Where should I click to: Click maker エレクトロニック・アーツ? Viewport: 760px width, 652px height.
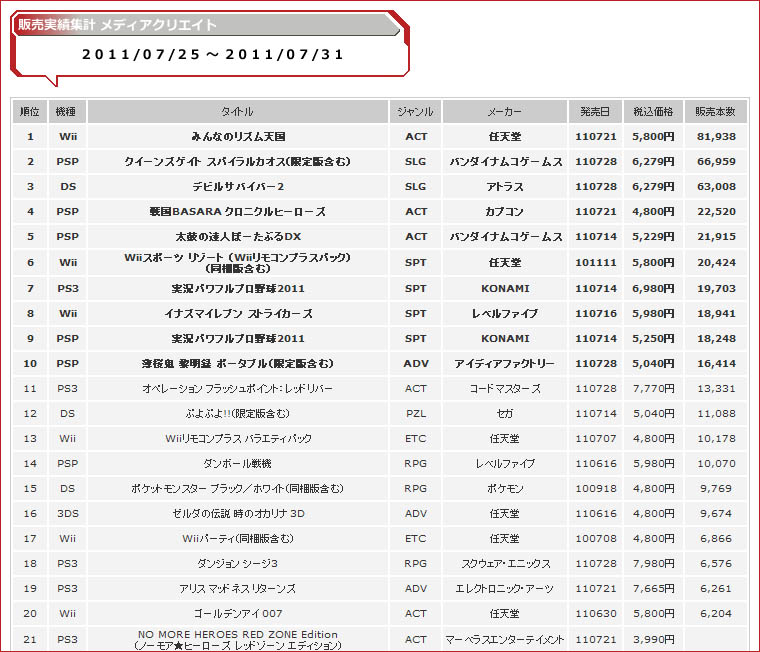pyautogui.click(x=505, y=588)
